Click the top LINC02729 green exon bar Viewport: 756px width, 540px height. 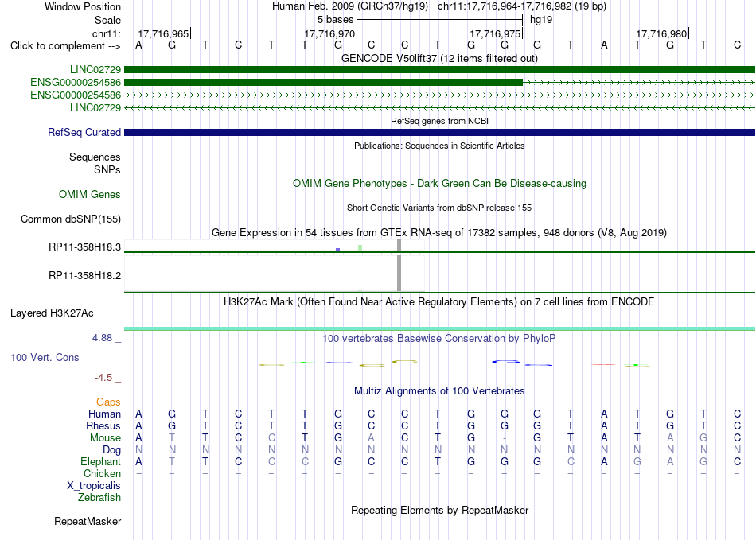(439, 70)
